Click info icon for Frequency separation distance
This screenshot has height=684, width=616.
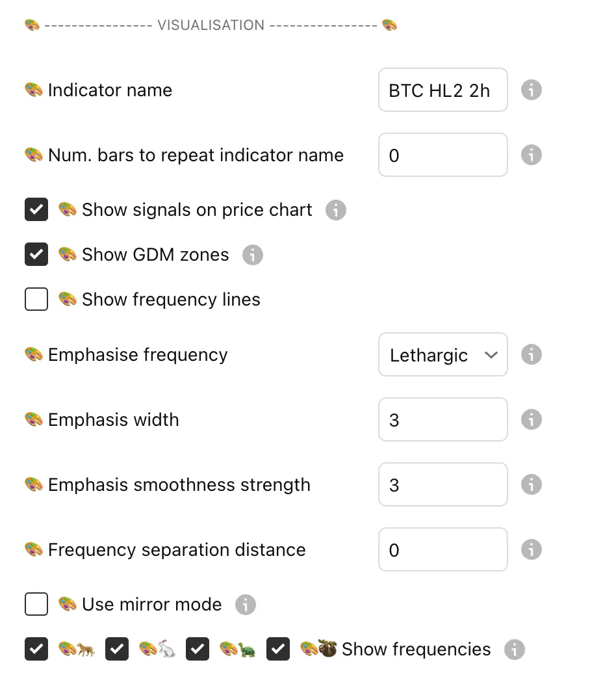[531, 550]
